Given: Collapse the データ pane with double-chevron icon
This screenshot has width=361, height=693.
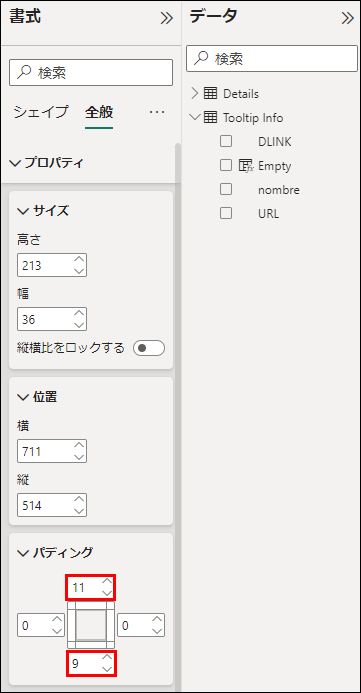Looking at the screenshot, I should pyautogui.click(x=348, y=19).
